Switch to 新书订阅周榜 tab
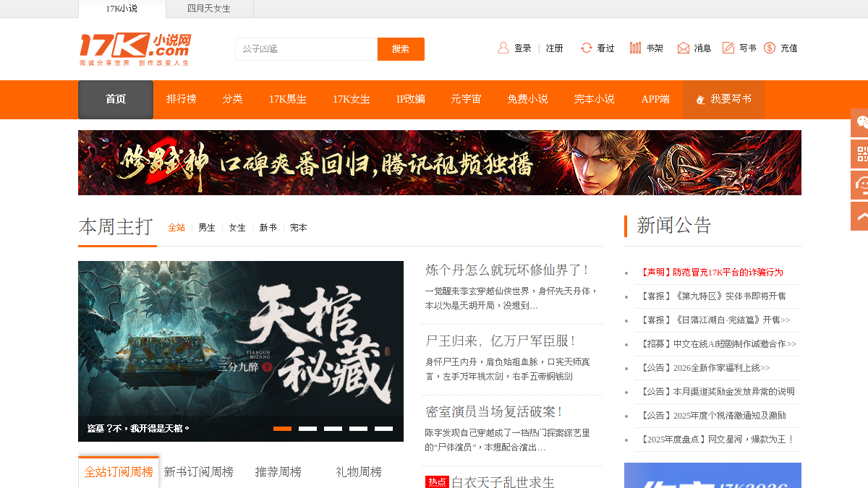Image resolution: width=868 pixels, height=488 pixels. pos(199,472)
